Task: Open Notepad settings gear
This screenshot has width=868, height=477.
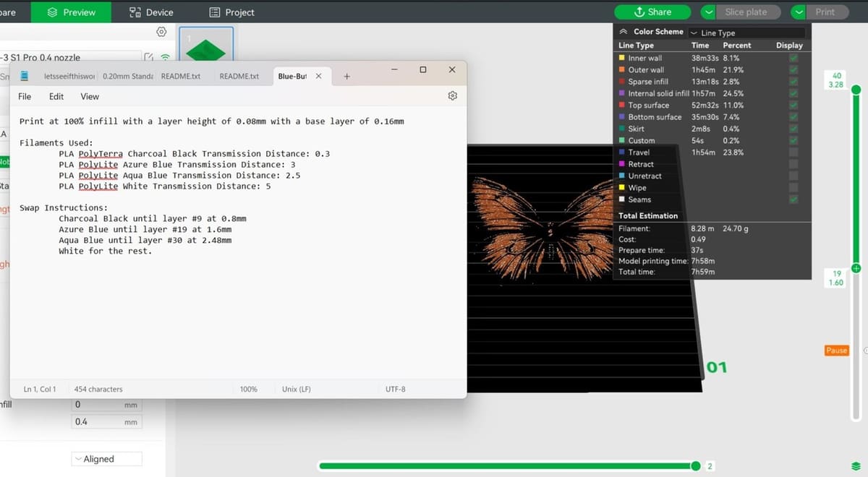Action: click(452, 96)
